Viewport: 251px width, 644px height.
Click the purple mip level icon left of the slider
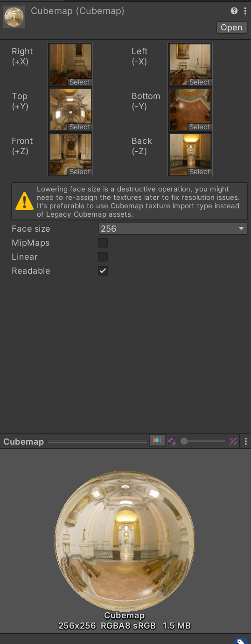172,441
